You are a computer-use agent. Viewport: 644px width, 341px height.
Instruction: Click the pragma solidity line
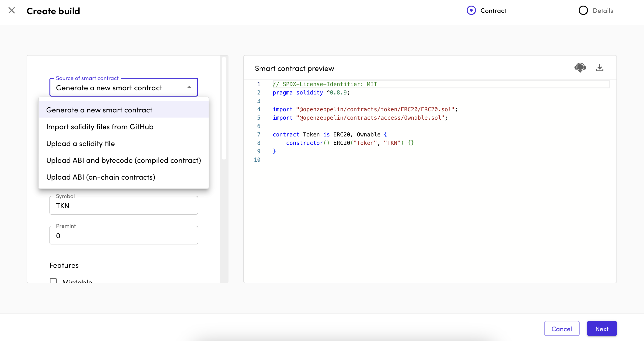tap(311, 93)
